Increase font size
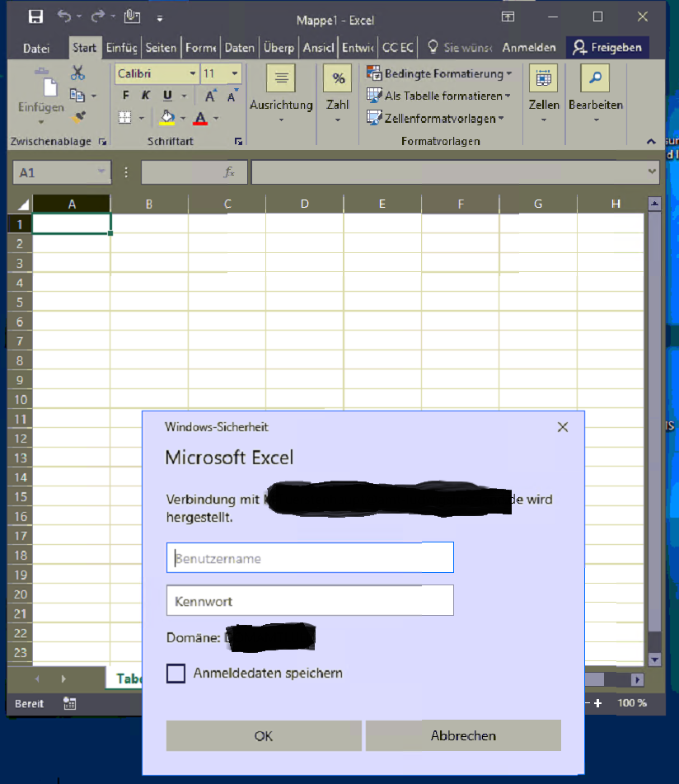 (x=210, y=96)
